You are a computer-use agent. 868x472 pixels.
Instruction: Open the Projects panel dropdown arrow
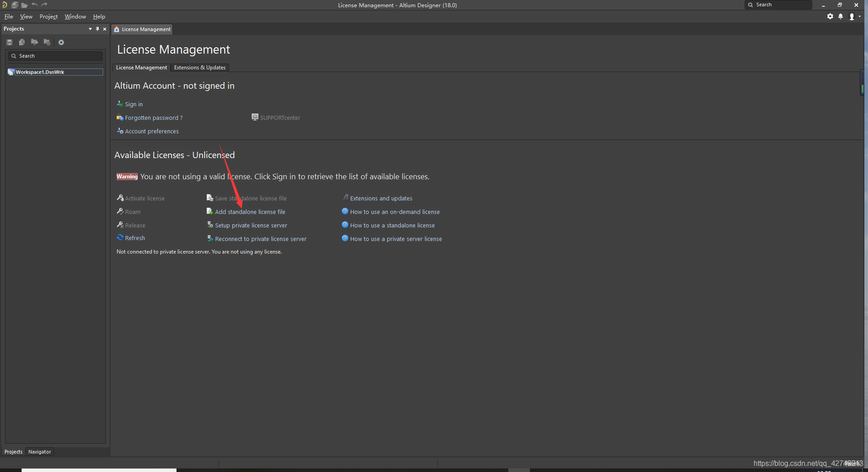click(90, 29)
